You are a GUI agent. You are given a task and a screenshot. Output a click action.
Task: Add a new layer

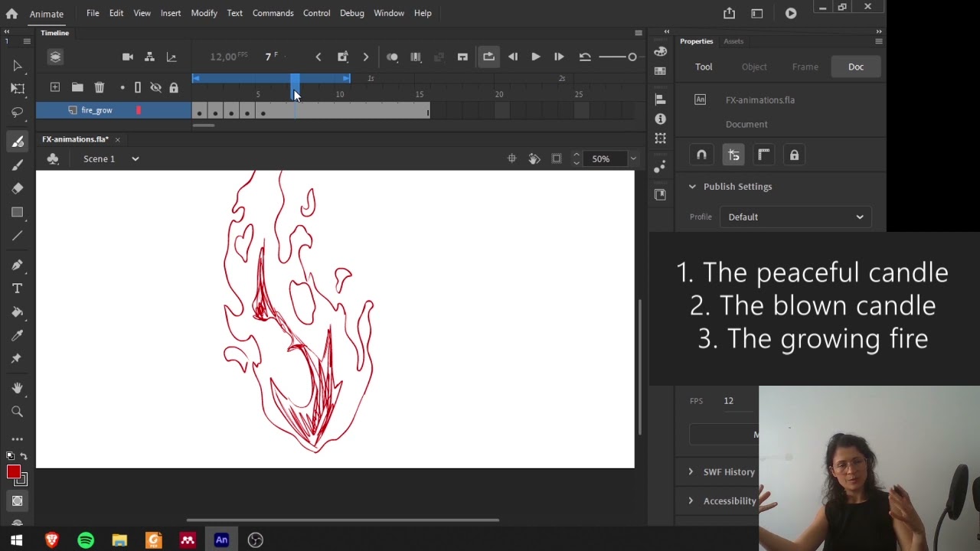[x=55, y=87]
